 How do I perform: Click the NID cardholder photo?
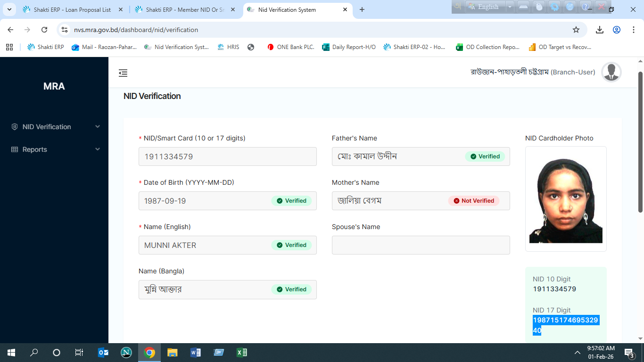(x=566, y=200)
